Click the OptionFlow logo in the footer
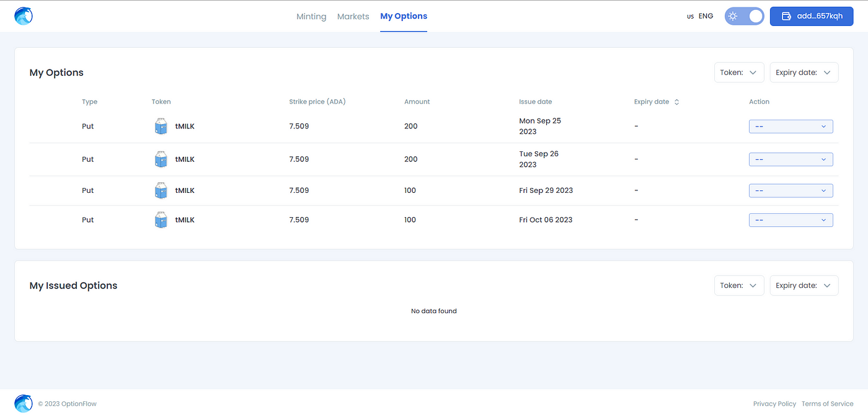The width and height of the screenshot is (868, 418). click(x=24, y=404)
